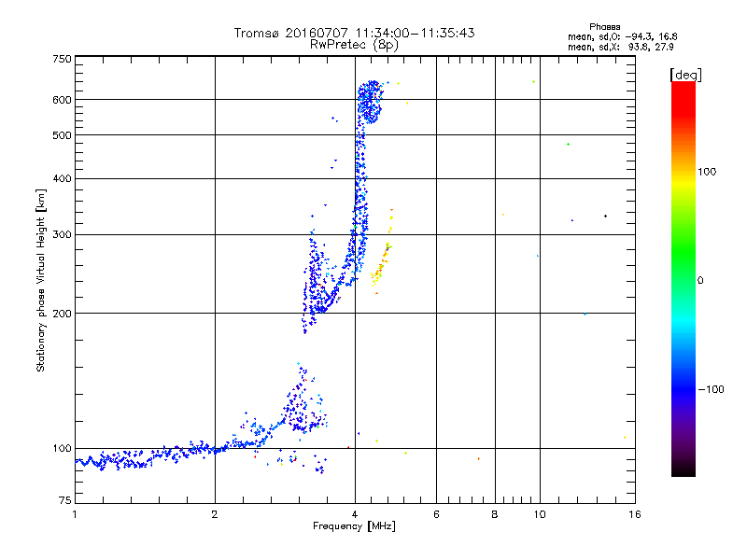747x560 pixels.
Task: Click the blue E-layer trace near 1.2 MHz
Action: [x=114, y=460]
